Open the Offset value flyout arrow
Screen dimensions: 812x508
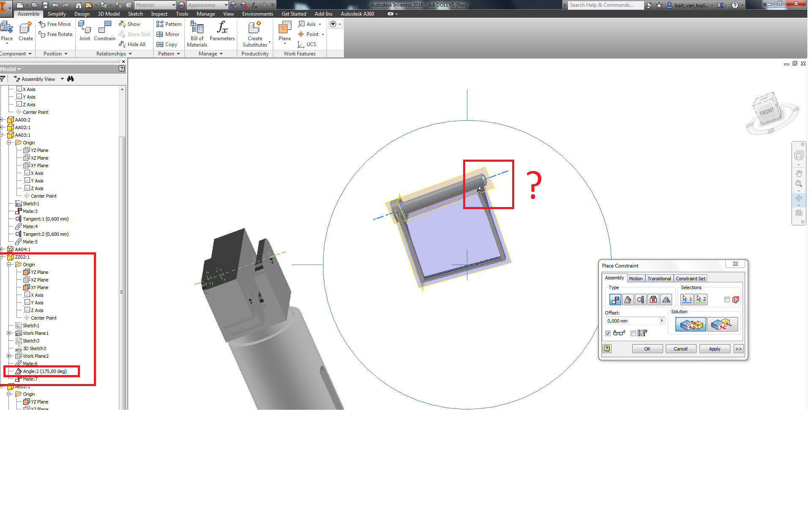click(662, 320)
